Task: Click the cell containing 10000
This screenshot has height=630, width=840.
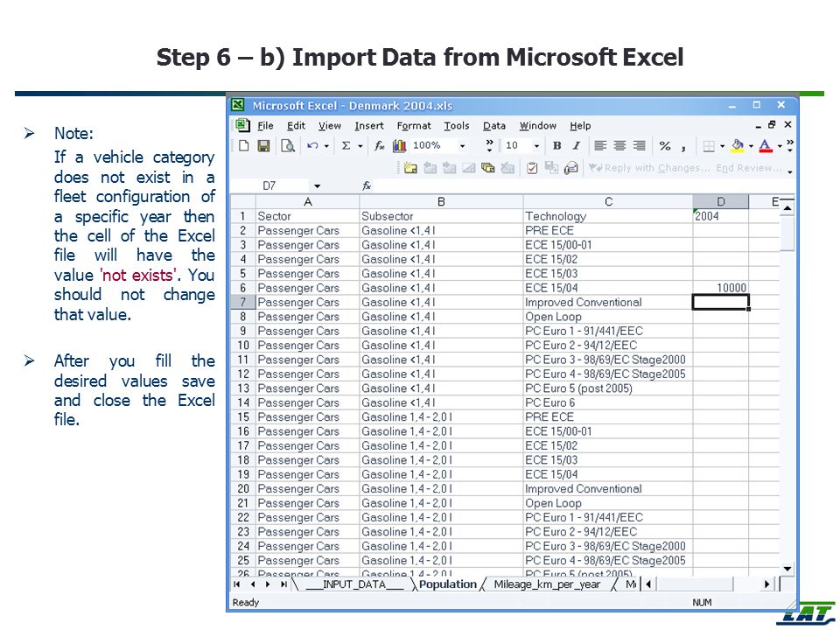Action: coord(720,288)
